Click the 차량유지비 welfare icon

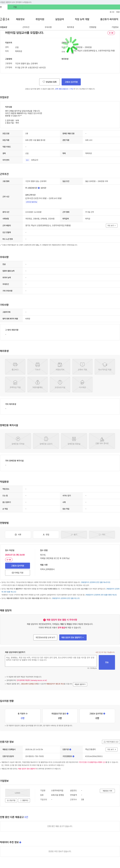point(60,367)
